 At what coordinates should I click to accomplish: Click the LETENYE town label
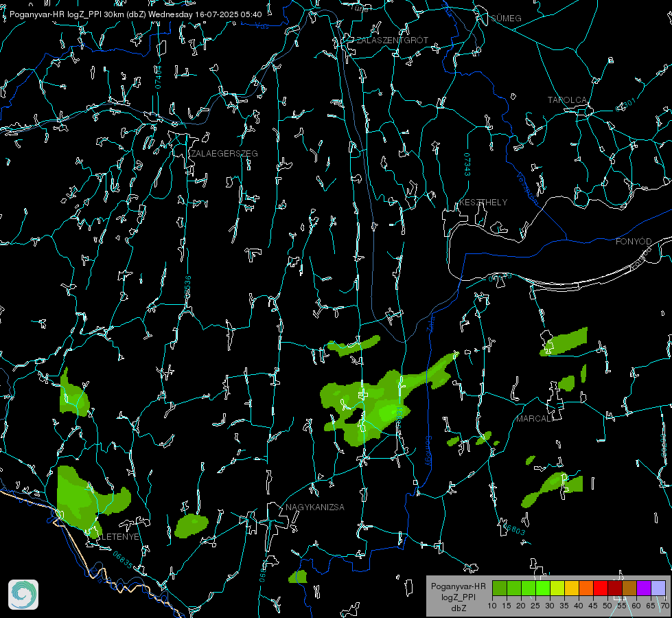120,536
